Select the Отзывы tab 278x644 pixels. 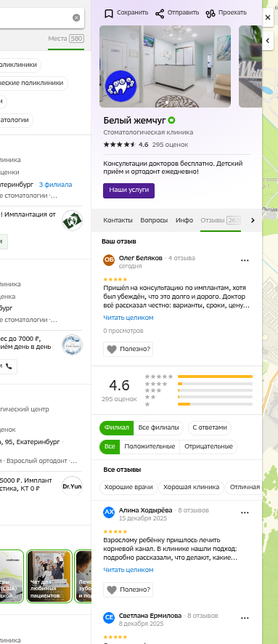coord(220,220)
